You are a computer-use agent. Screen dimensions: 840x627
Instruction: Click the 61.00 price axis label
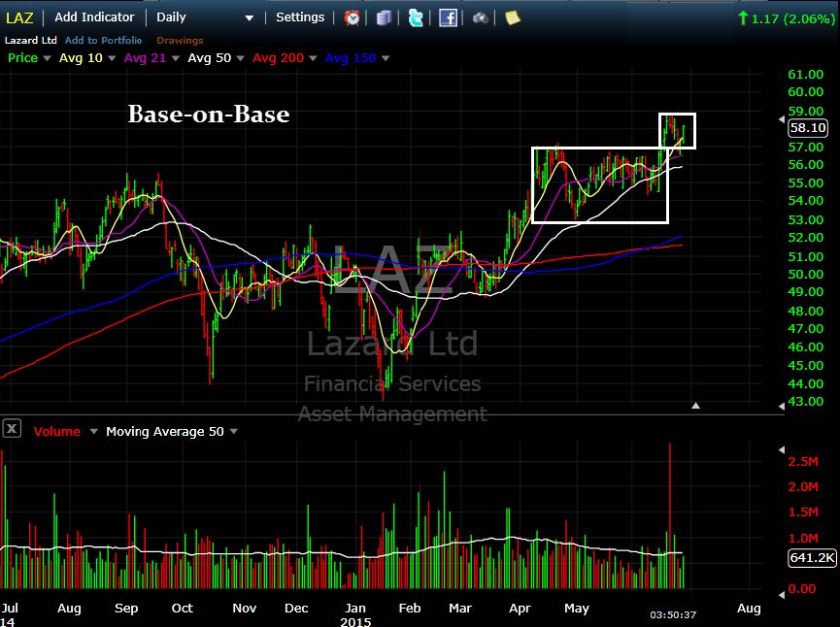(805, 75)
